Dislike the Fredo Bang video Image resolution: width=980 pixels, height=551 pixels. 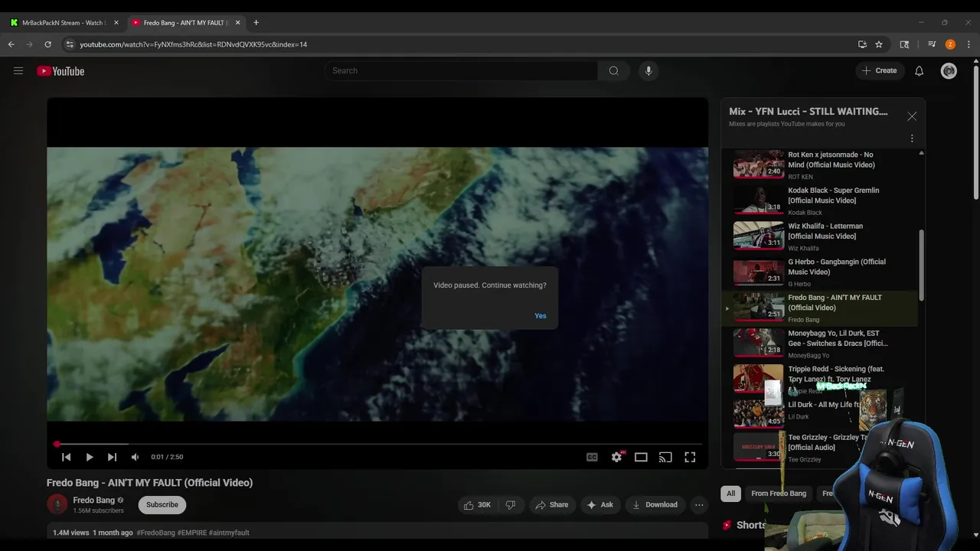[511, 504]
